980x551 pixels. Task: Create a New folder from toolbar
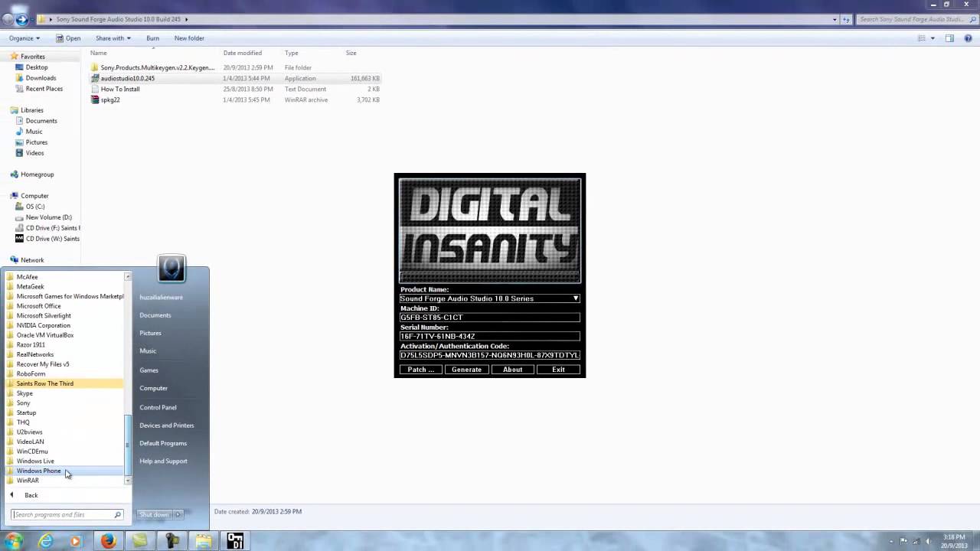(189, 38)
